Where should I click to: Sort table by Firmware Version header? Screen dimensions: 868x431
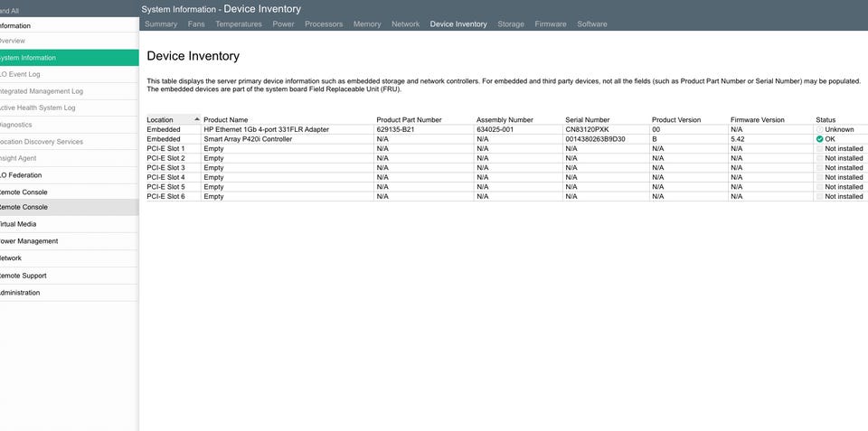(758, 119)
